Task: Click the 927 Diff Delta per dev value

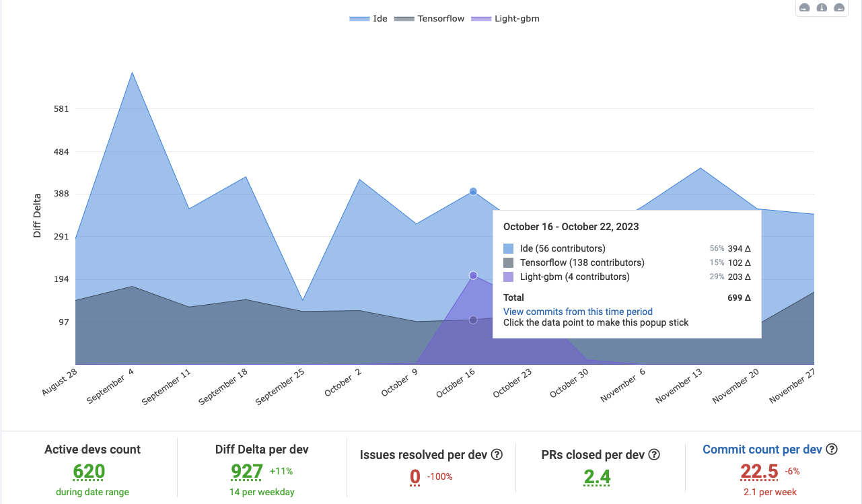Action: pos(246,472)
